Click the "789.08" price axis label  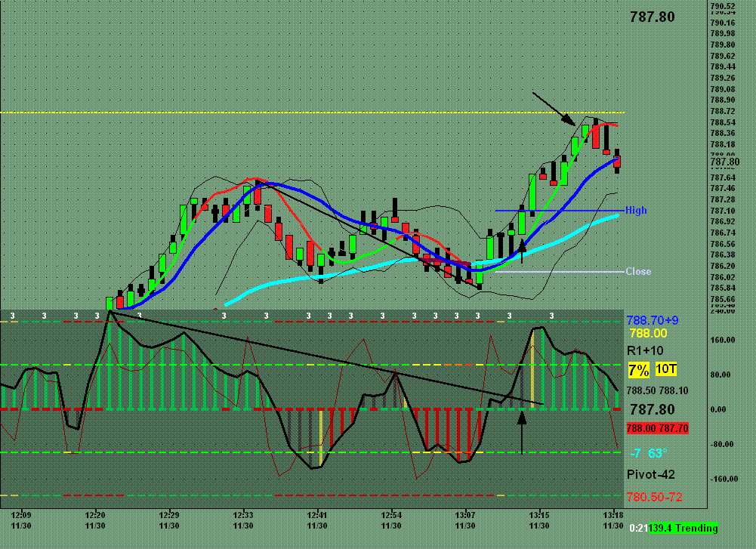723,88
